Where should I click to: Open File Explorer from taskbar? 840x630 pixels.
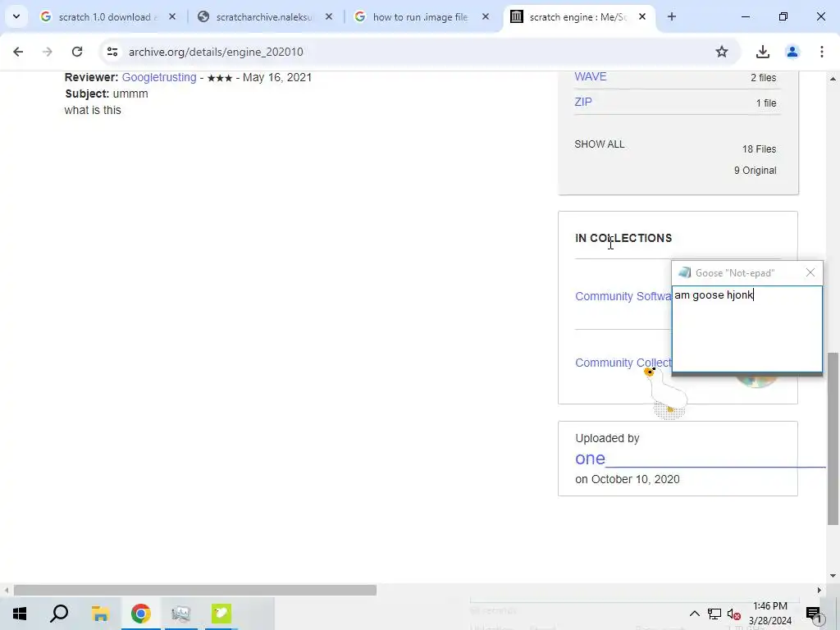tap(100, 614)
